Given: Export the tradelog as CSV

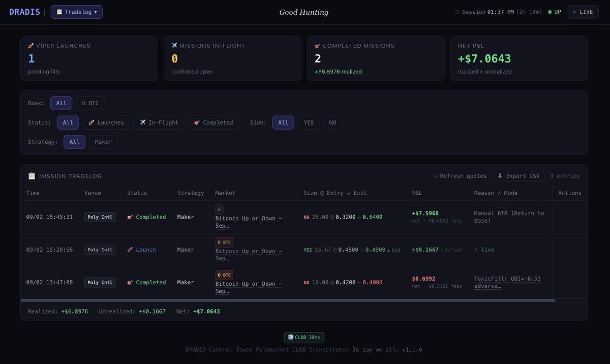Looking at the screenshot, I should pos(518,176).
